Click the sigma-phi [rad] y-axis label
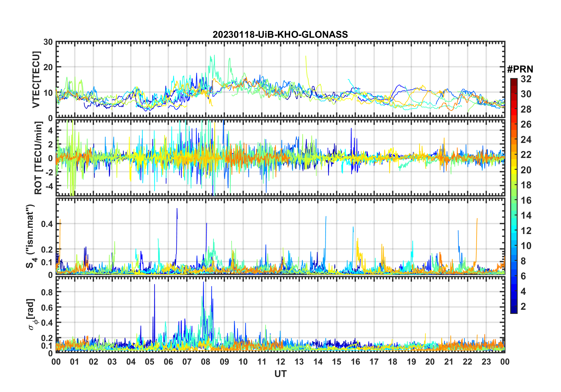561x392 pixels. [32, 314]
